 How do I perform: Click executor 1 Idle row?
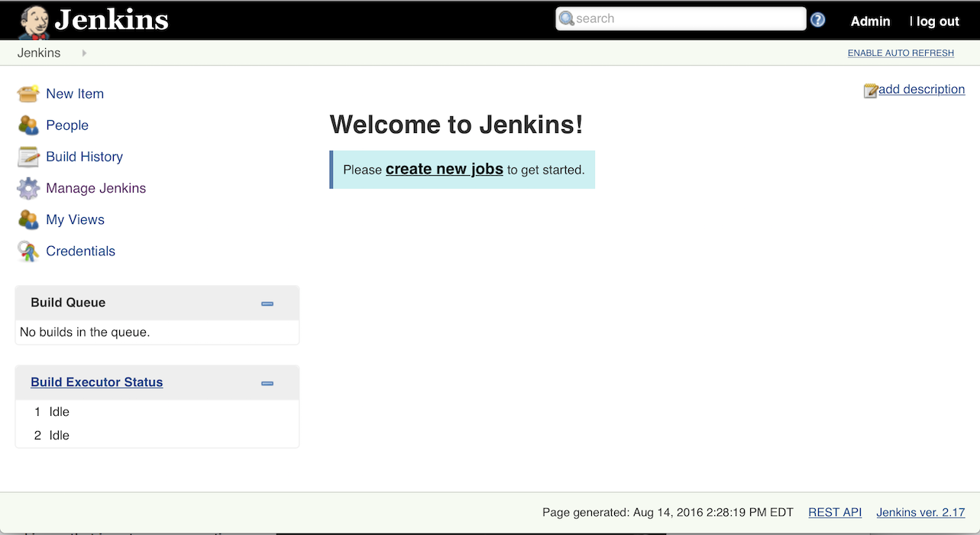pos(157,412)
